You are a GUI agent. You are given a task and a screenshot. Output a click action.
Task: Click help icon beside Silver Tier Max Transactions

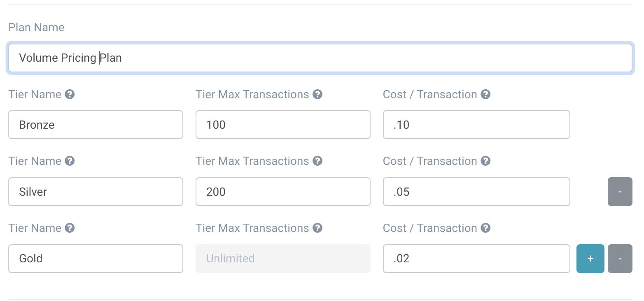pos(317,161)
